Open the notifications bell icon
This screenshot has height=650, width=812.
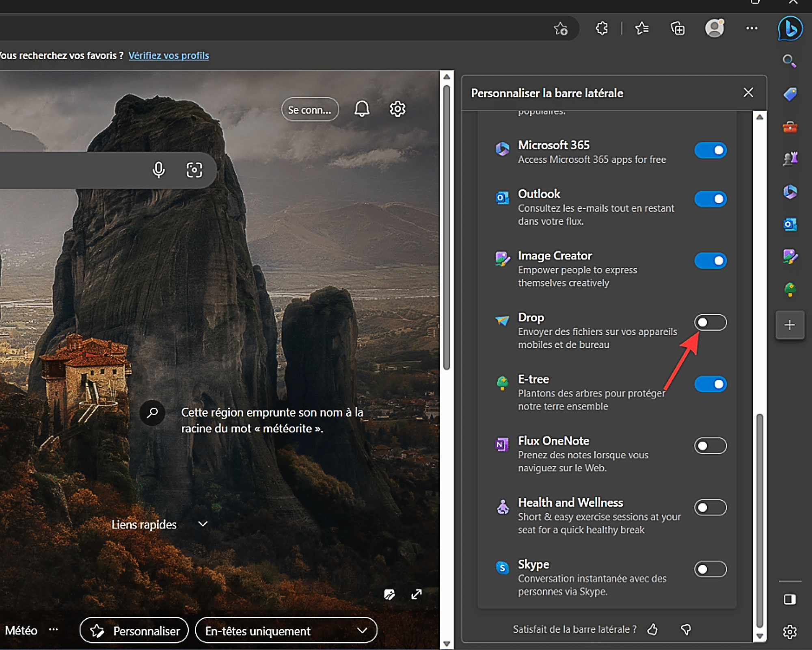pos(362,109)
